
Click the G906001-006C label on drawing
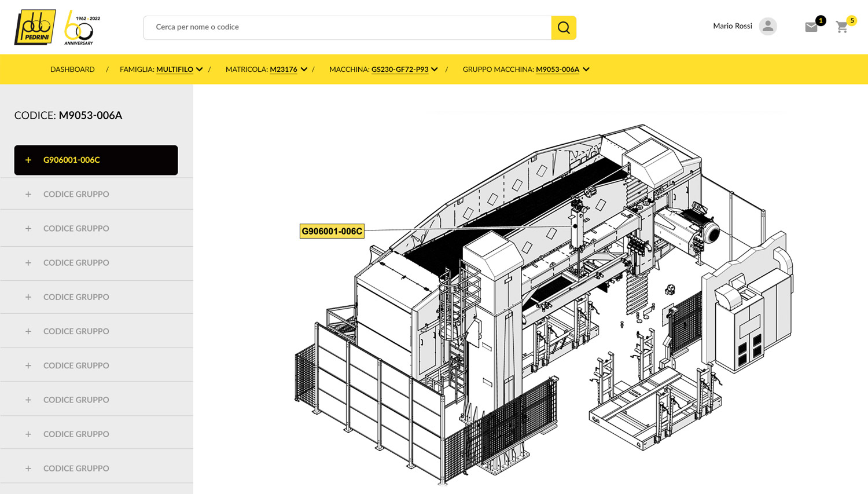pyautogui.click(x=332, y=231)
